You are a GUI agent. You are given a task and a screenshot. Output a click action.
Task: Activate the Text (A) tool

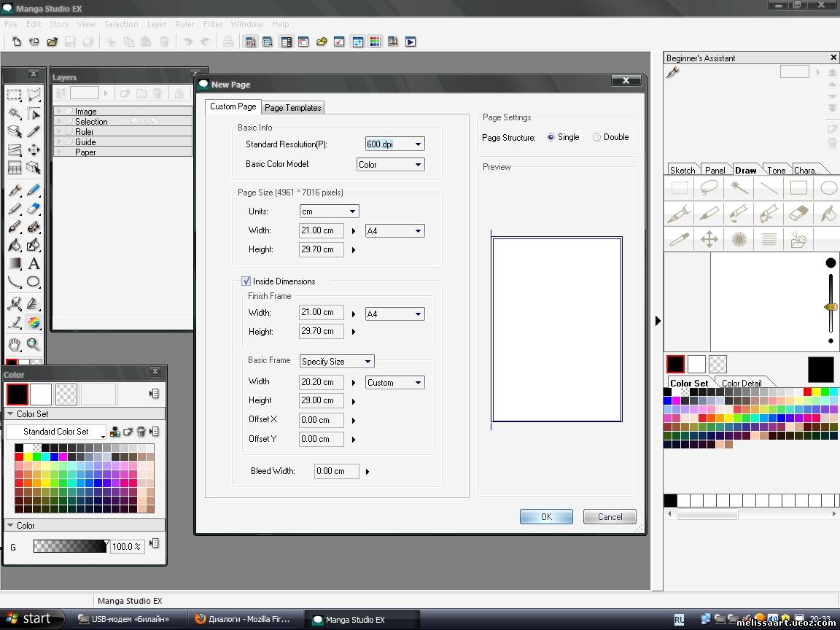click(x=34, y=263)
